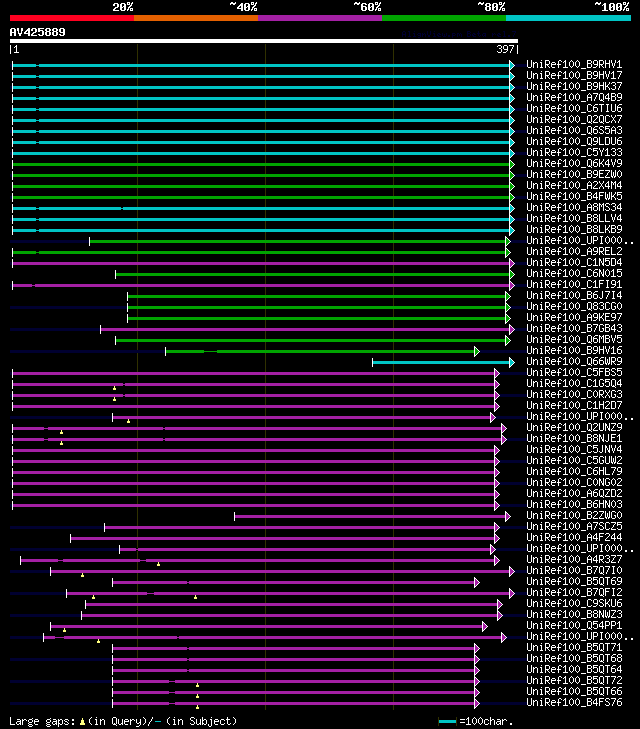640x729 pixels.
Task: Click the red 20% identity legend segment
Action: pyautogui.click(x=72, y=18)
